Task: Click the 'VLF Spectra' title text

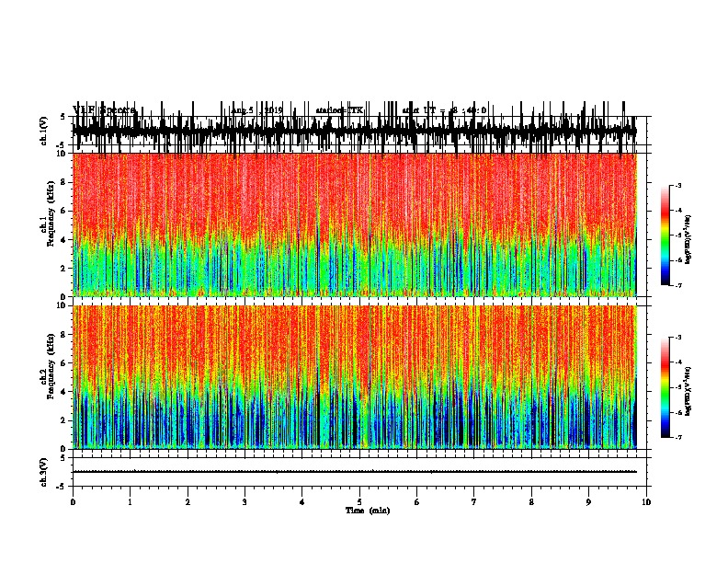Action: coord(104,110)
